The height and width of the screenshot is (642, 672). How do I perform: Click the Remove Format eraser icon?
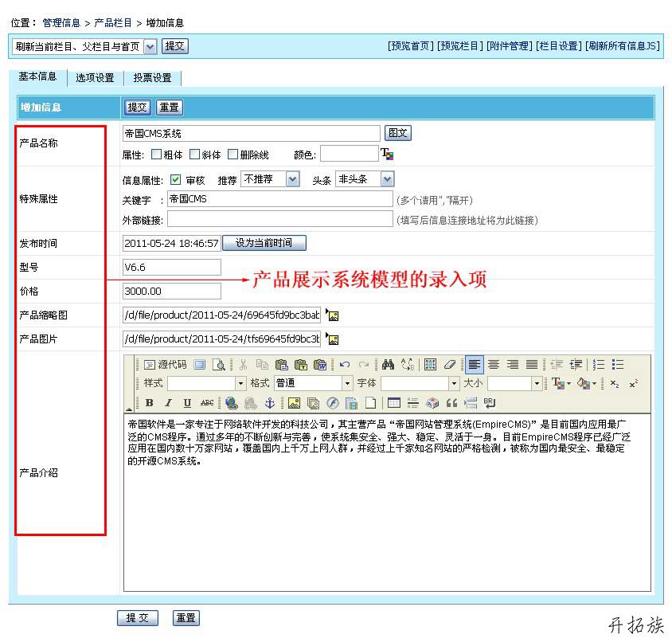[x=449, y=365]
